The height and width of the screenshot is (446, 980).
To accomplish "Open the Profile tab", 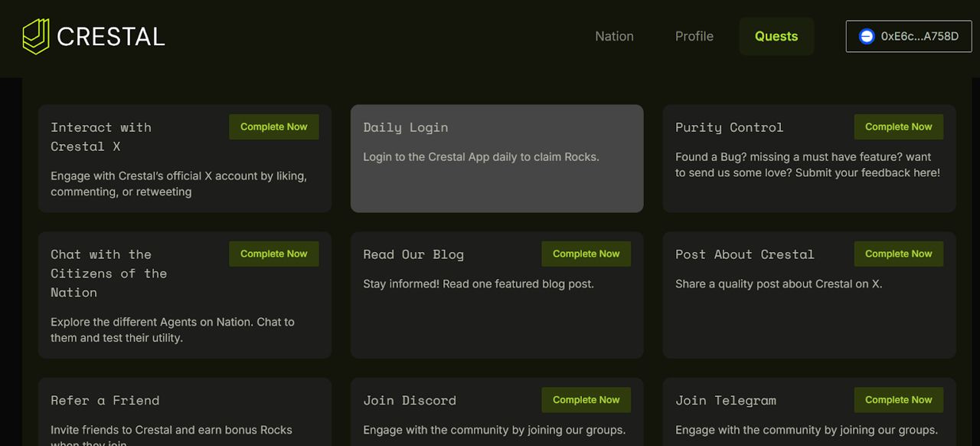I will click(694, 36).
